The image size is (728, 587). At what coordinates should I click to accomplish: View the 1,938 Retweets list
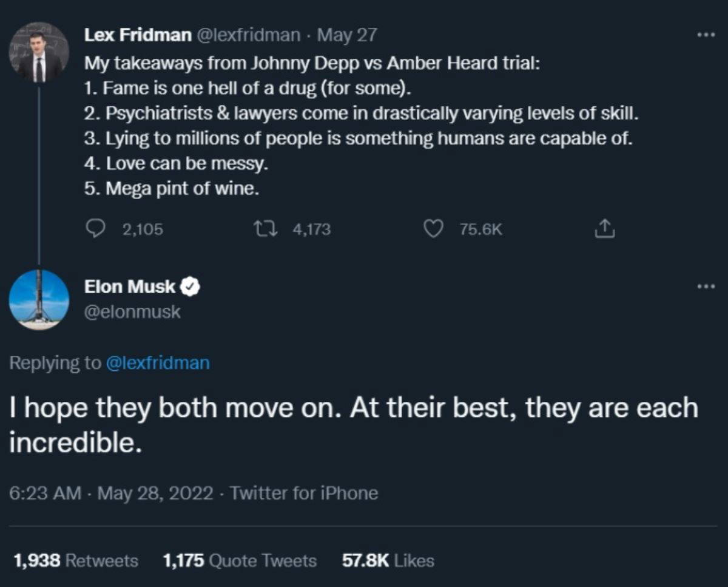pos(75,560)
